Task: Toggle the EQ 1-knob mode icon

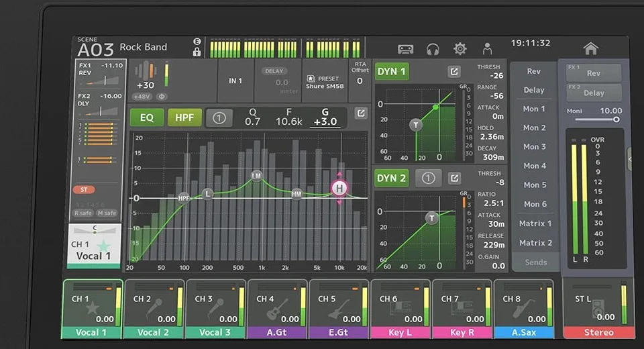Action: [219, 118]
